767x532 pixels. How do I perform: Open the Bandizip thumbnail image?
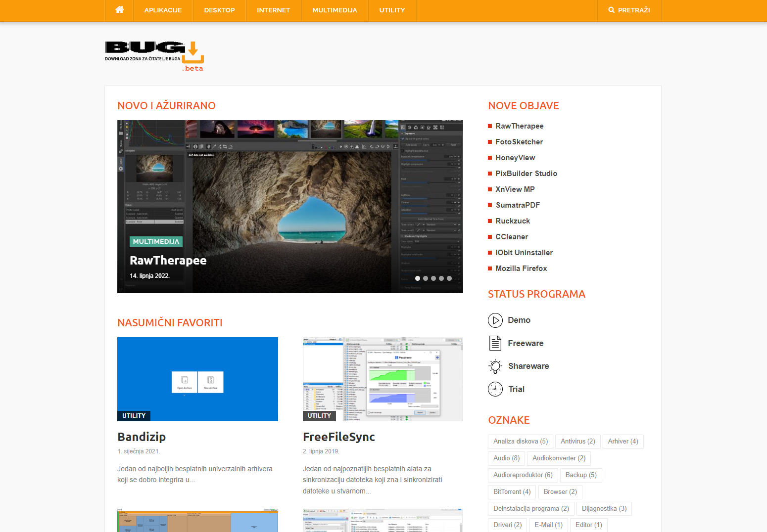pos(197,379)
